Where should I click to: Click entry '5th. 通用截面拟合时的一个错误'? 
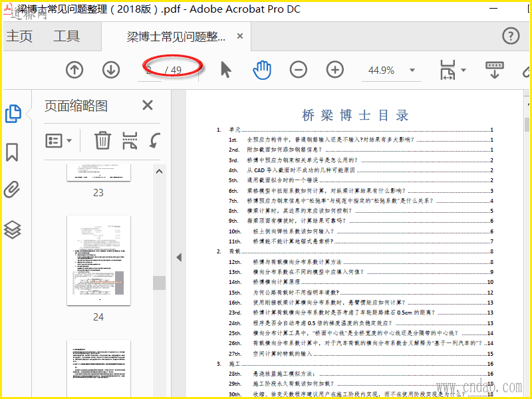tap(361, 180)
